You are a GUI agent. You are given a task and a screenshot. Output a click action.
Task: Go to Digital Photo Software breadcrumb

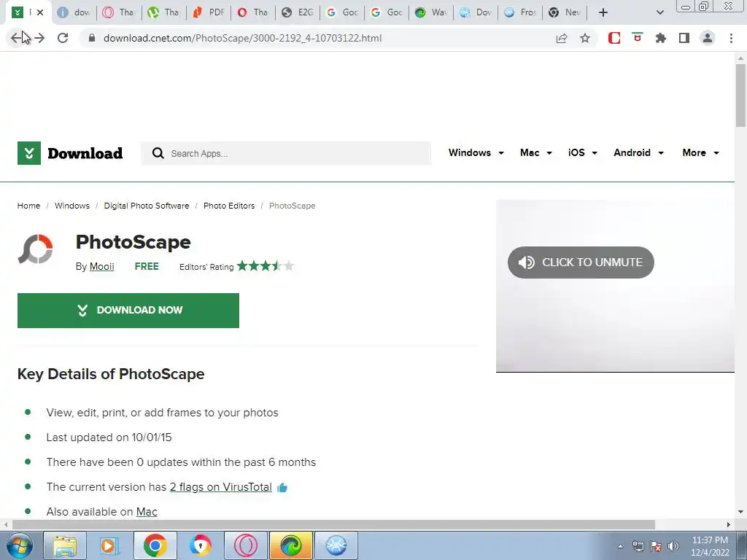[147, 206]
